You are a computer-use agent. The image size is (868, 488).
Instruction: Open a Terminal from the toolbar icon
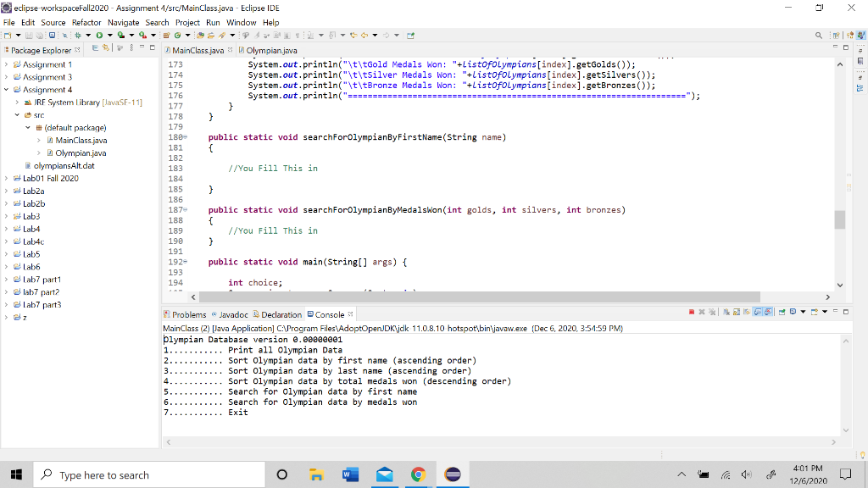52,36
